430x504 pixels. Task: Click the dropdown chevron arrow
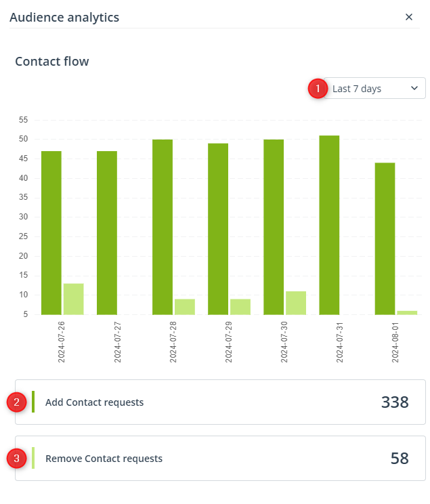tap(414, 88)
